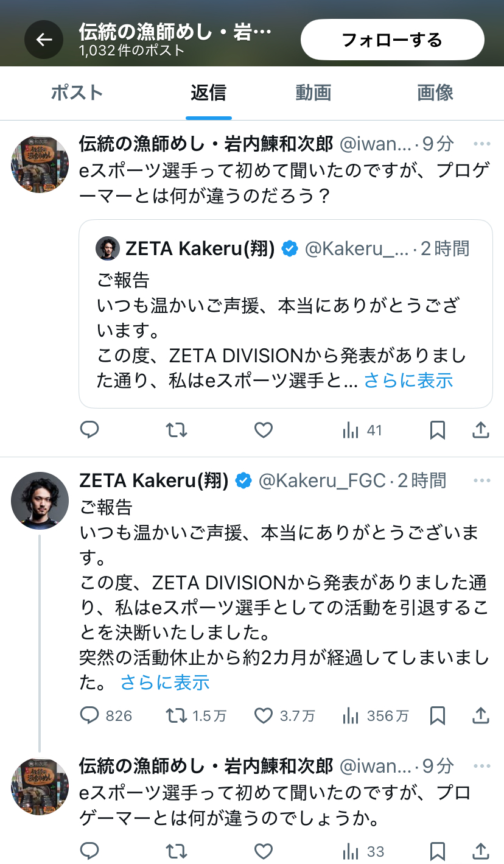Reply to the first quote post
The width and height of the screenshot is (504, 864).
click(89, 430)
